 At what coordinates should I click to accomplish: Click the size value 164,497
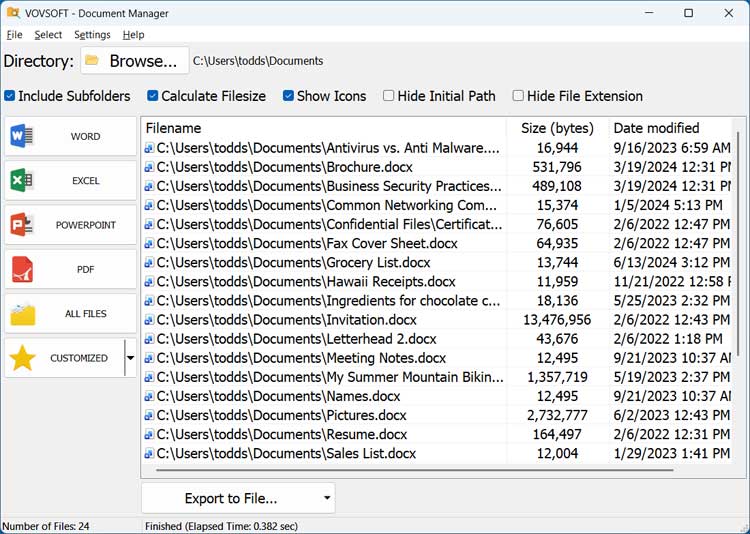coord(557,434)
